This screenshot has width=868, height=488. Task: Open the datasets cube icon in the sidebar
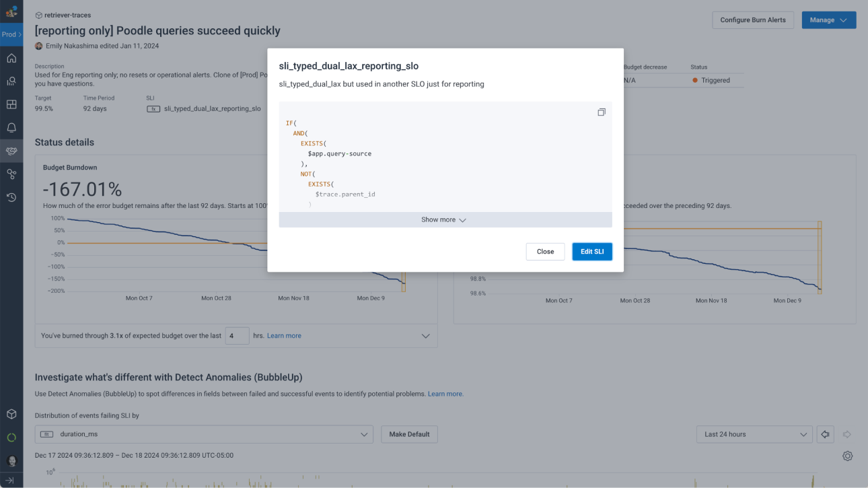pos(11,414)
